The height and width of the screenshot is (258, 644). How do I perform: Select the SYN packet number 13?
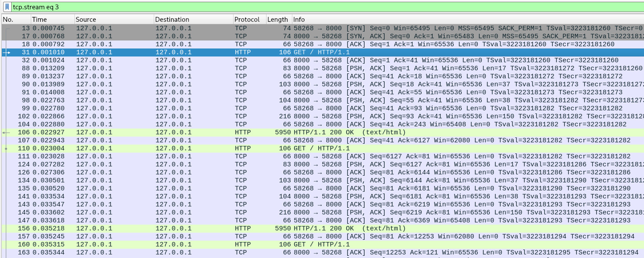(178, 28)
